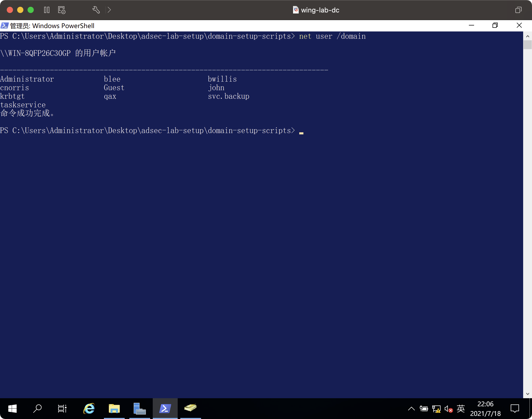Click the power/battery tray icon
Viewport: 532px width, 419px height.
pos(424,409)
